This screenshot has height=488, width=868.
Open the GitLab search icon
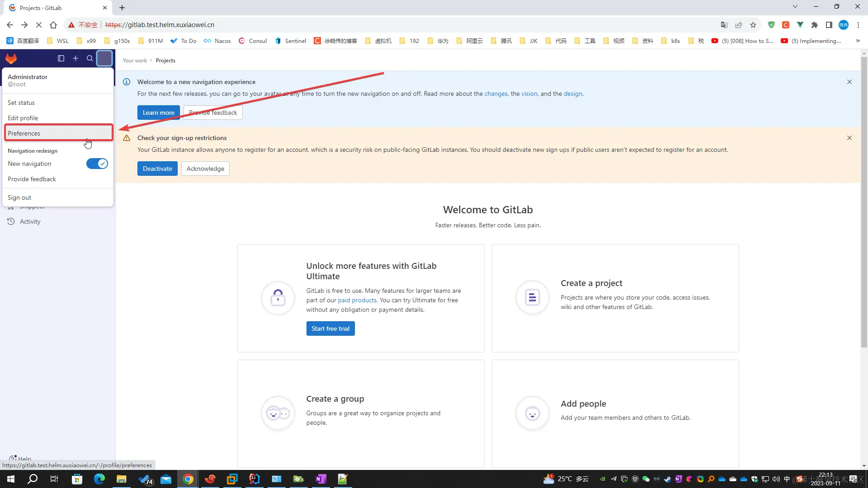[x=90, y=58]
